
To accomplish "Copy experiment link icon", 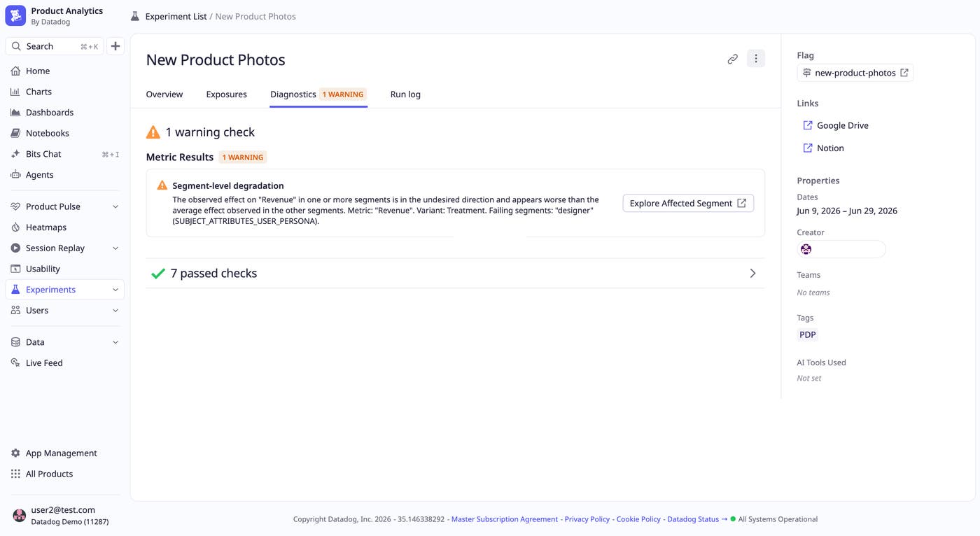I will (732, 59).
